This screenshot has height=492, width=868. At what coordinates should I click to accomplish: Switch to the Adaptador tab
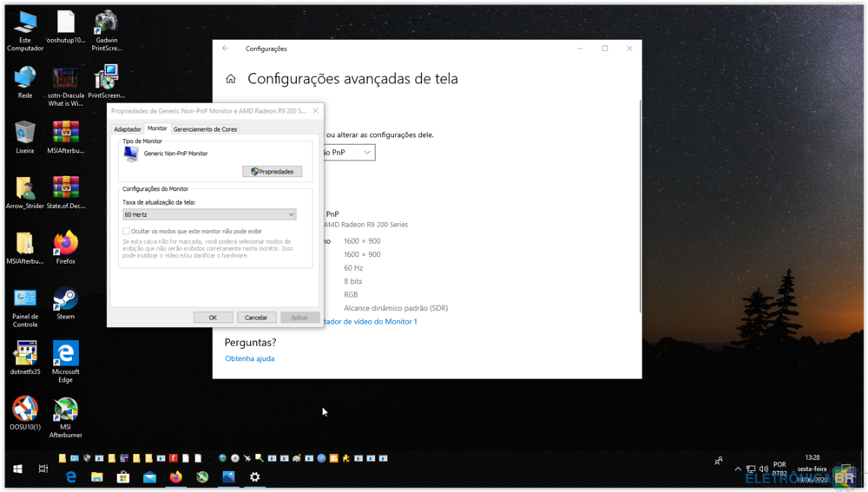[x=128, y=129]
